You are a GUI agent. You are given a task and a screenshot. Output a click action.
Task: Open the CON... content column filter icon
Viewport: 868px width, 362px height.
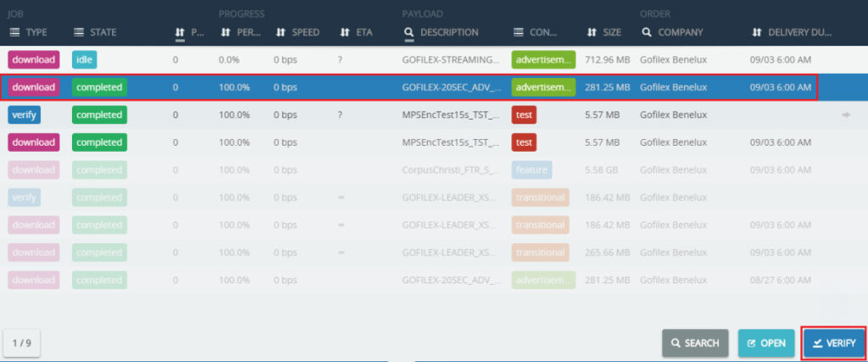(518, 33)
